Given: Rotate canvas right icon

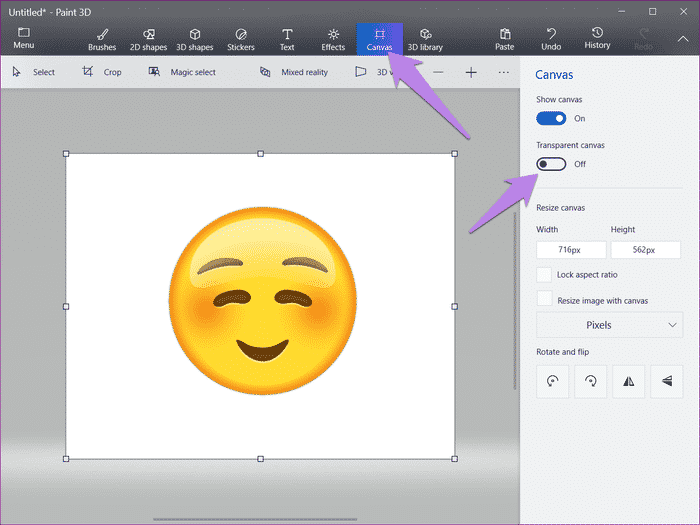Looking at the screenshot, I should click(x=591, y=381).
